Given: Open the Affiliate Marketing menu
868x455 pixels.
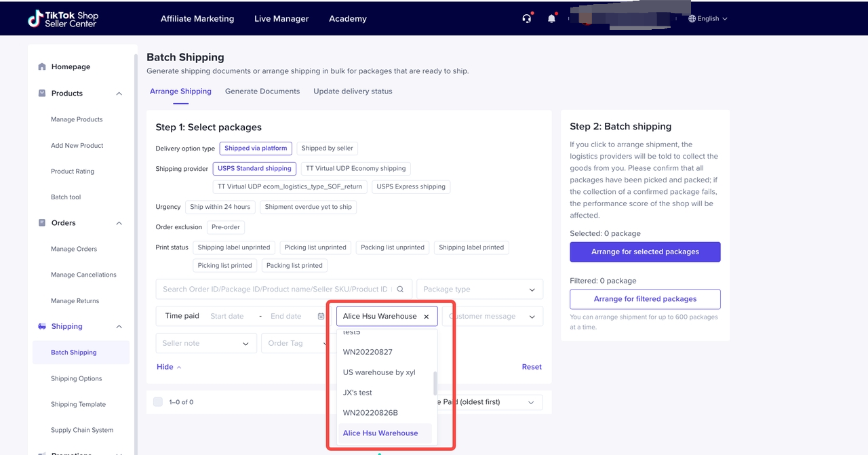Looking at the screenshot, I should [197, 19].
